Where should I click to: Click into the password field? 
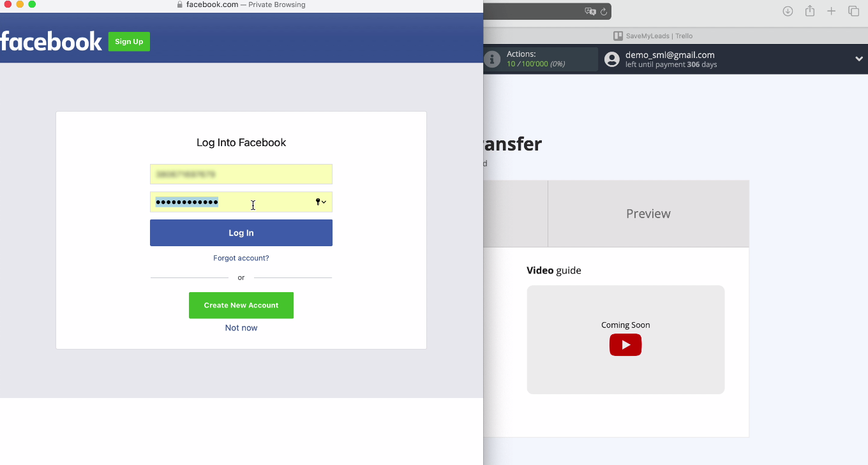pyautogui.click(x=241, y=202)
